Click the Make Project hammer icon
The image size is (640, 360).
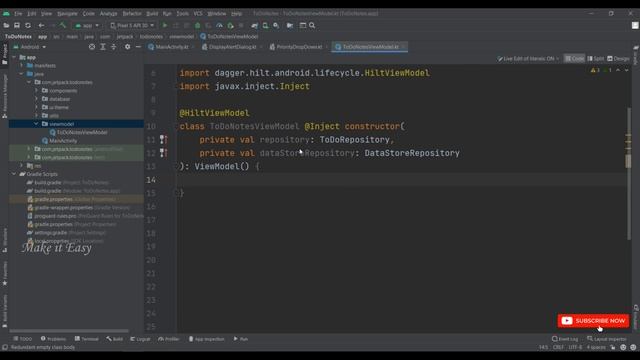[x=62, y=25]
